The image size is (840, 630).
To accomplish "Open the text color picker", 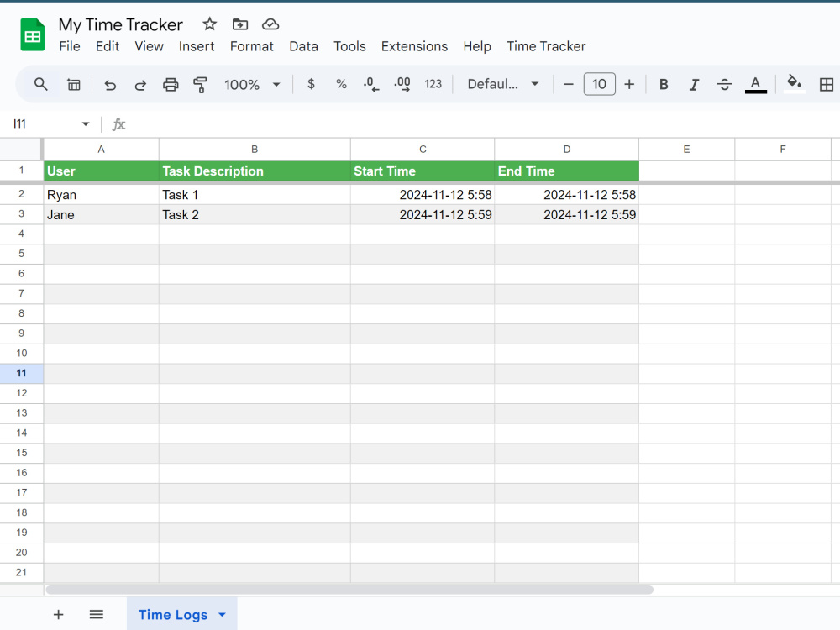I will coord(755,84).
